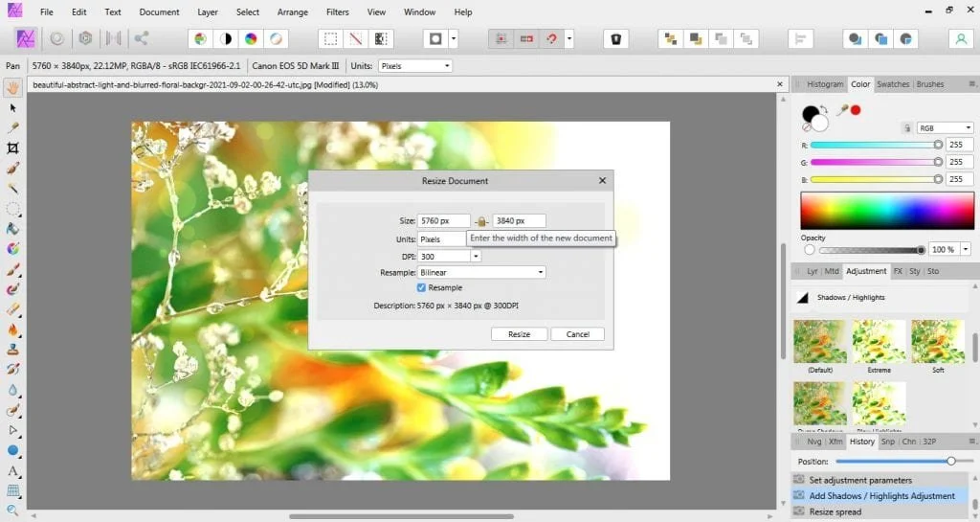Open the Quick Mask options dropdown
This screenshot has height=522, width=980.
pos(454,38)
